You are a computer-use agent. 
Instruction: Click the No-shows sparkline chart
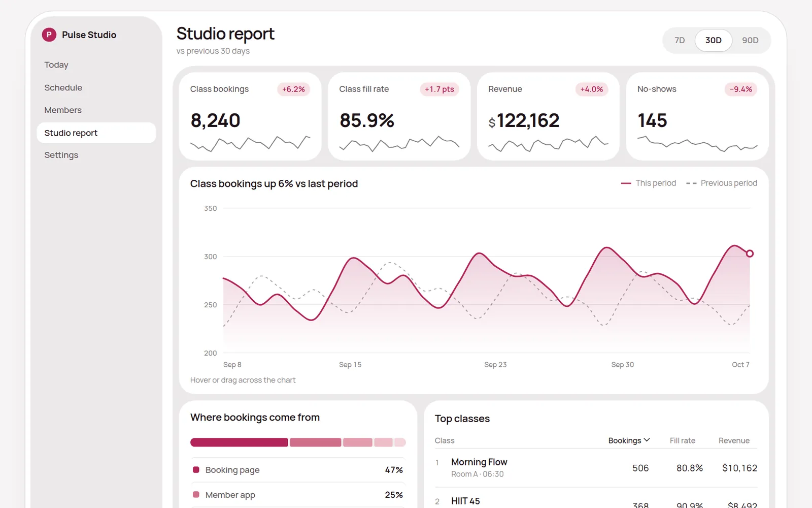click(697, 144)
